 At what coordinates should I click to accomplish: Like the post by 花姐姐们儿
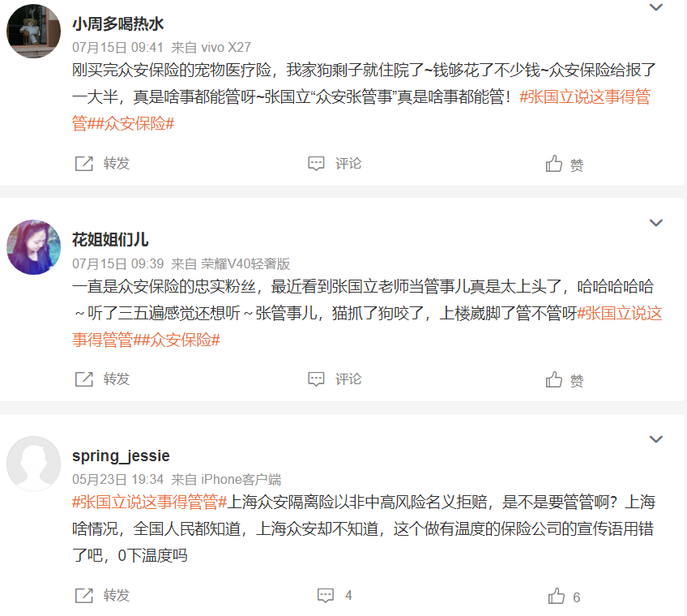click(555, 379)
